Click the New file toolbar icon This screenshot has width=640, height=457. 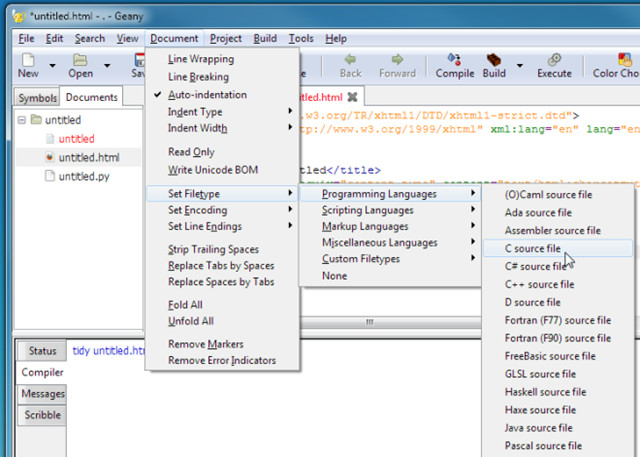(x=28, y=60)
